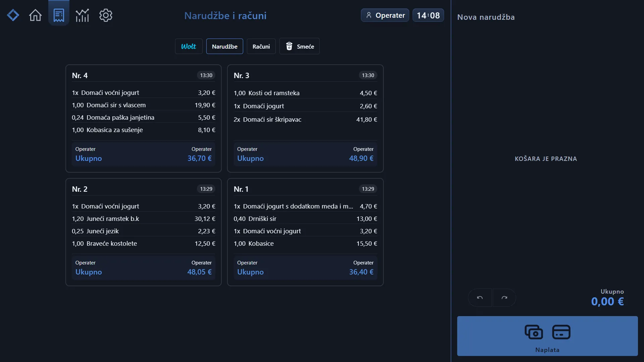
Task: Click the Naplata label
Action: tap(547, 350)
